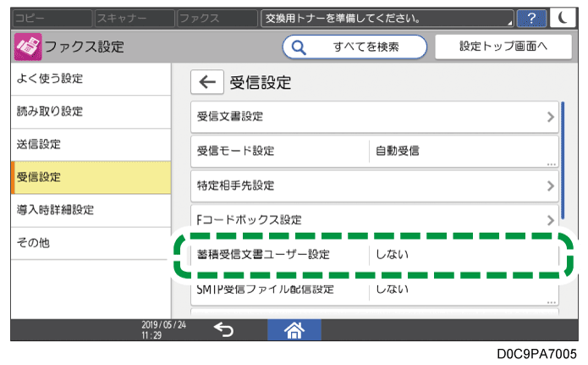Click しない value of 蓄積受信文書ユーザー設定

392,255
